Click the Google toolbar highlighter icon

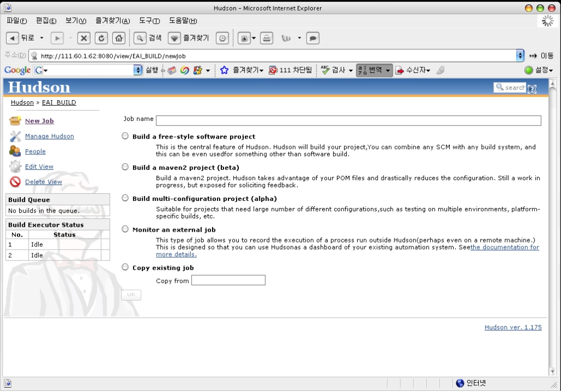441,70
